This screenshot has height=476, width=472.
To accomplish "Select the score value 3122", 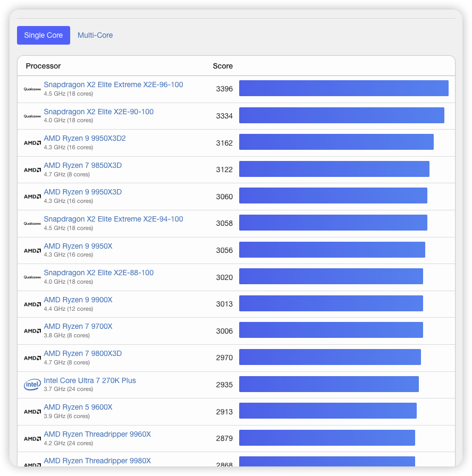I will tap(224, 169).
